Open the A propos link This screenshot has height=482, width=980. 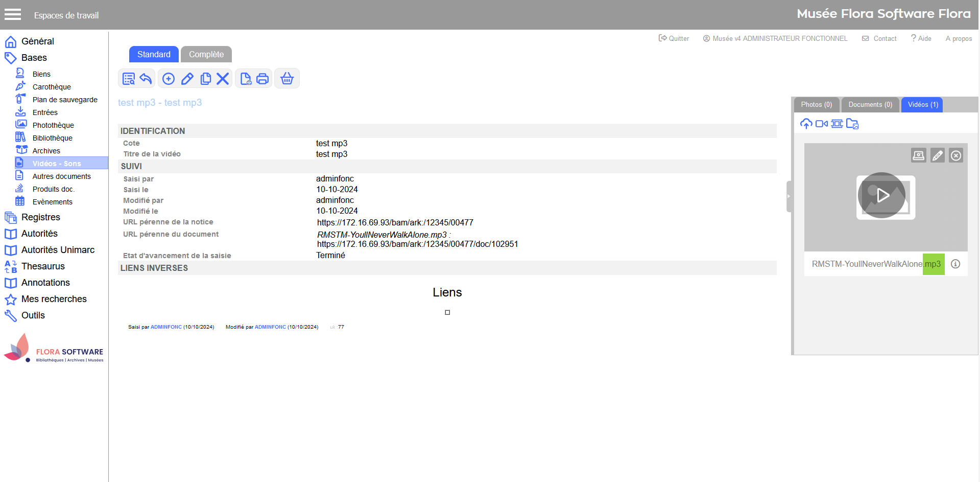[959, 38]
